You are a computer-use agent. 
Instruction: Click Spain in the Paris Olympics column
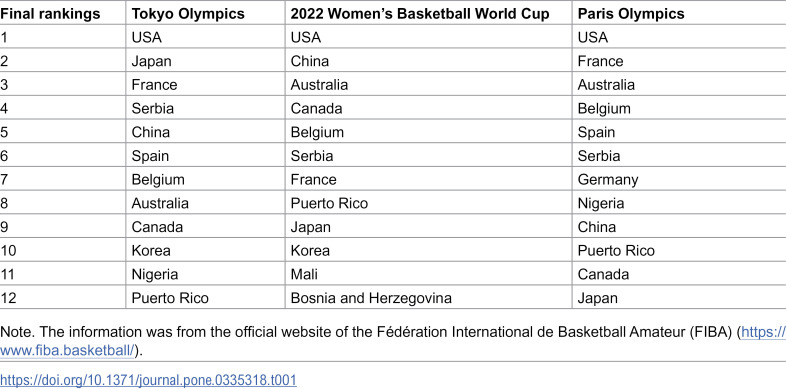(x=596, y=132)
